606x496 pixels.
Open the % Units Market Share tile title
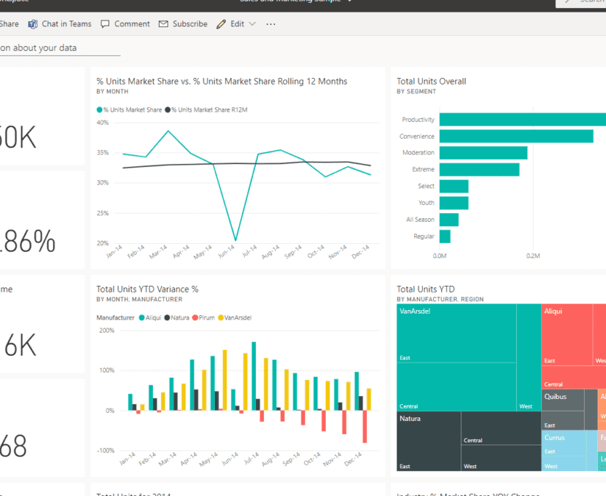pyautogui.click(x=221, y=82)
